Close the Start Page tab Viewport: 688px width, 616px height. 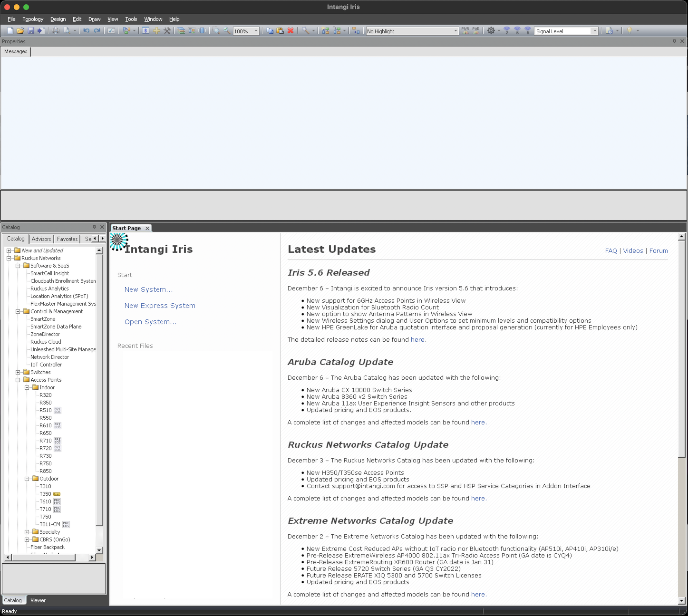point(147,228)
